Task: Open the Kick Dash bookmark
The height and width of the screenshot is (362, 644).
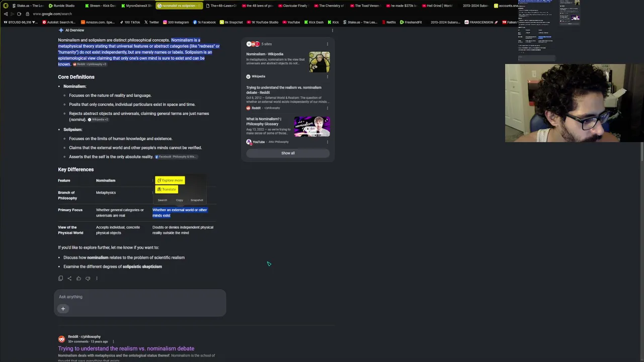Action: click(x=313, y=22)
